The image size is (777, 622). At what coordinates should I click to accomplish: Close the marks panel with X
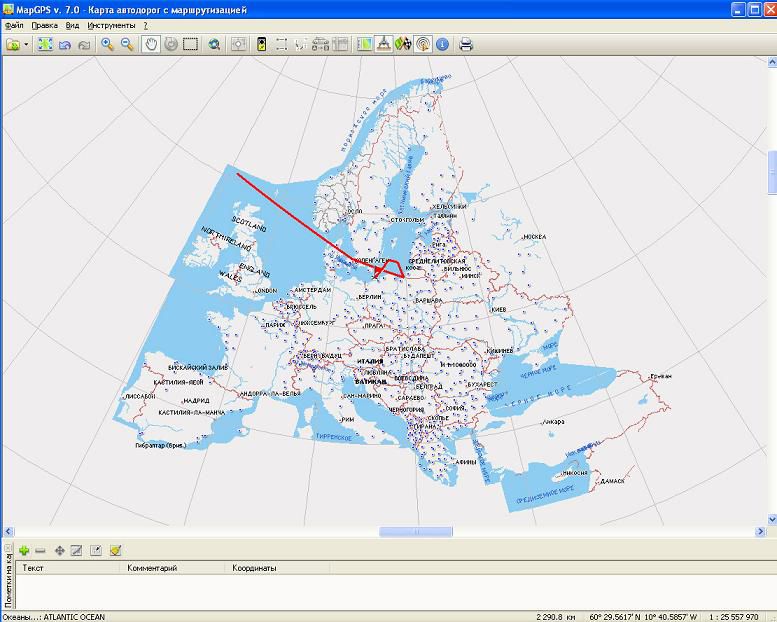click(9, 549)
